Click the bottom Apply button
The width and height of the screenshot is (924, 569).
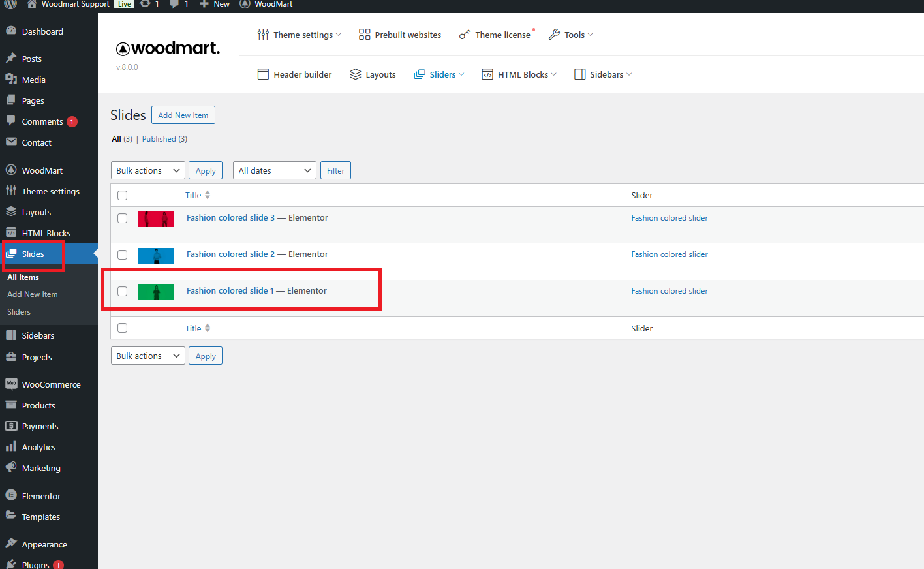pyautogui.click(x=206, y=356)
